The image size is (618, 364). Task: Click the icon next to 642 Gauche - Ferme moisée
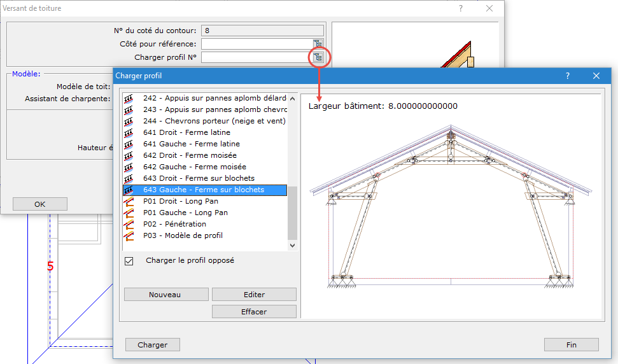(129, 167)
